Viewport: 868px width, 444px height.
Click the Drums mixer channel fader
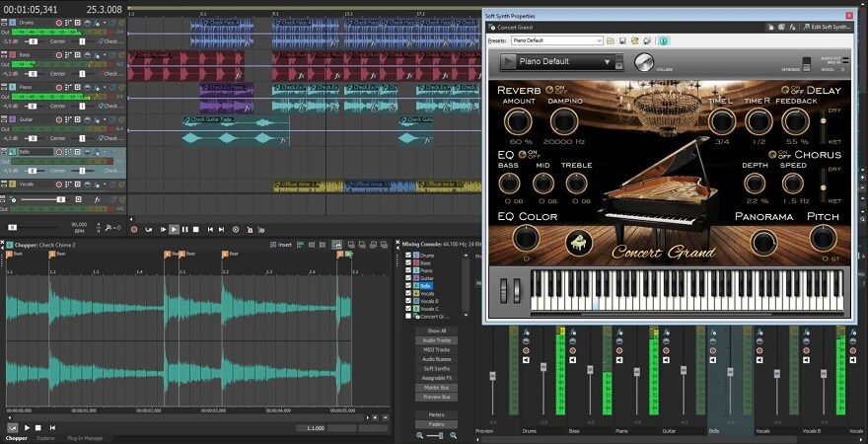tap(542, 367)
